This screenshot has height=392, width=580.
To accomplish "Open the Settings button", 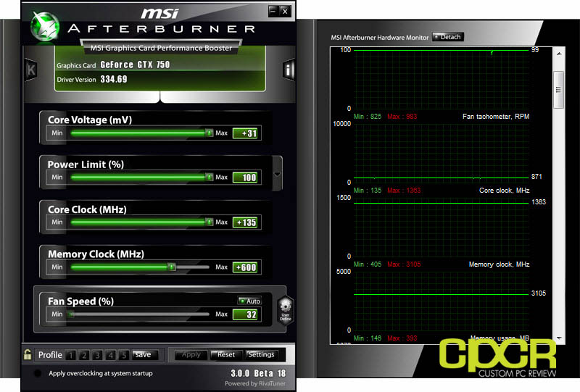I will pos(261,354).
